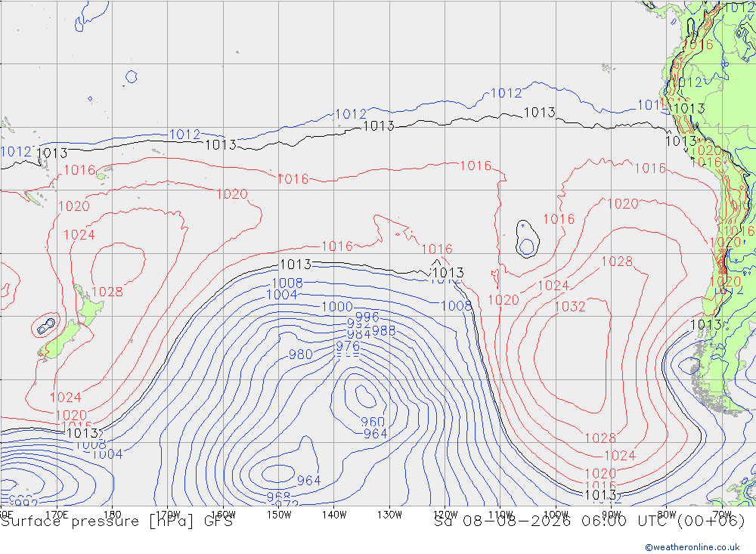Click the 140W longitude label

334,515
